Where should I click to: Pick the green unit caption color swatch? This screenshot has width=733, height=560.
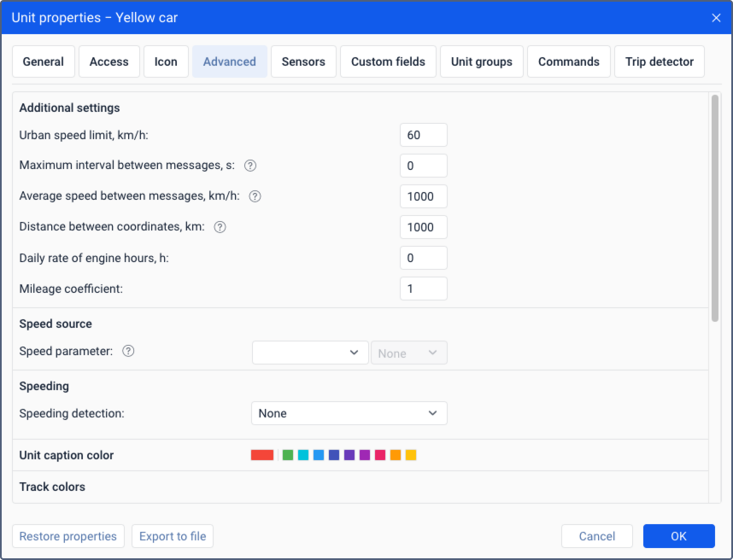click(x=288, y=455)
